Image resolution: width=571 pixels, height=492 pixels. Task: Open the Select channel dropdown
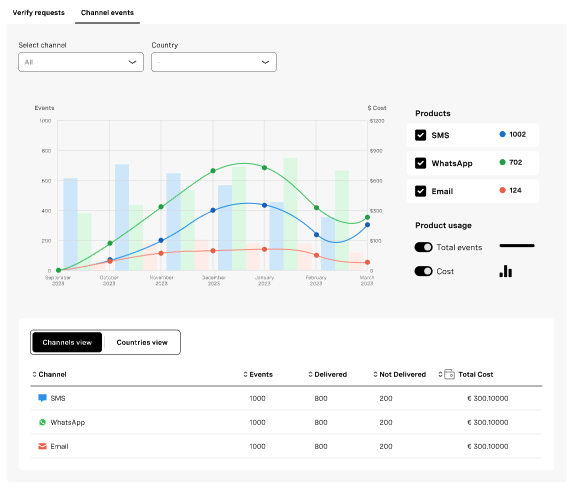tap(81, 62)
